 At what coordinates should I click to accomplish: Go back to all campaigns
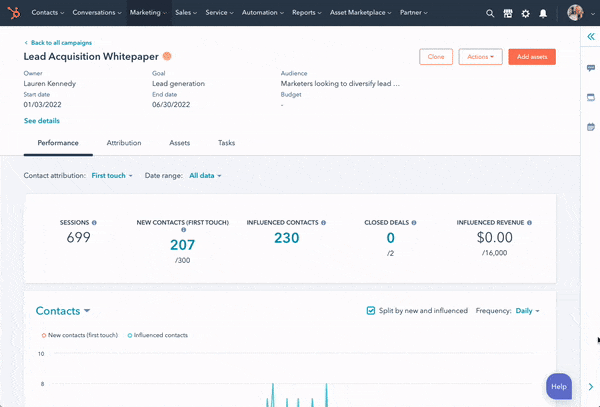[58, 44]
